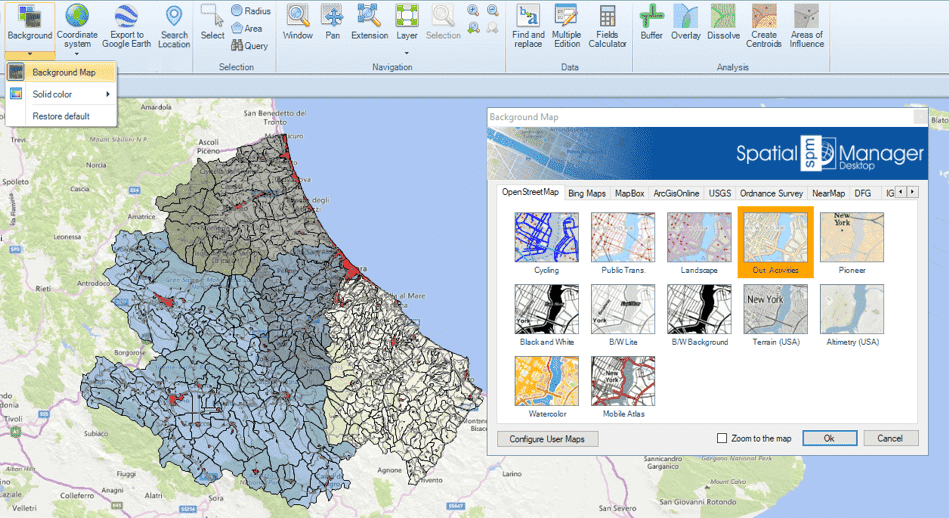This screenshot has width=949, height=518.
Task: Switch to the Bing Maps tab
Action: pyautogui.click(x=587, y=192)
